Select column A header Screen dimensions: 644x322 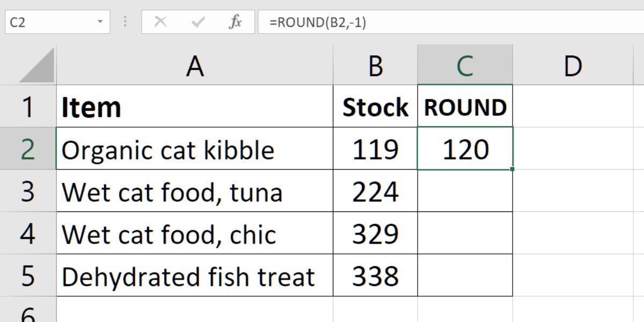(194, 67)
